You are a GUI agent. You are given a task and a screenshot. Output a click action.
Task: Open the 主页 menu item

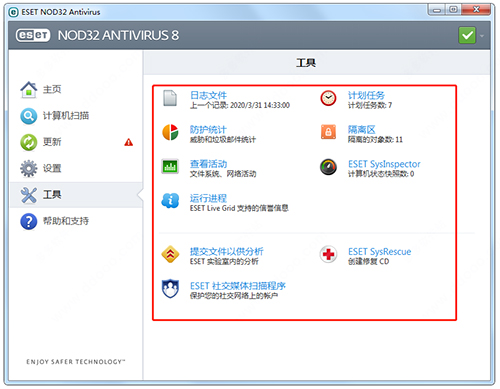52,89
